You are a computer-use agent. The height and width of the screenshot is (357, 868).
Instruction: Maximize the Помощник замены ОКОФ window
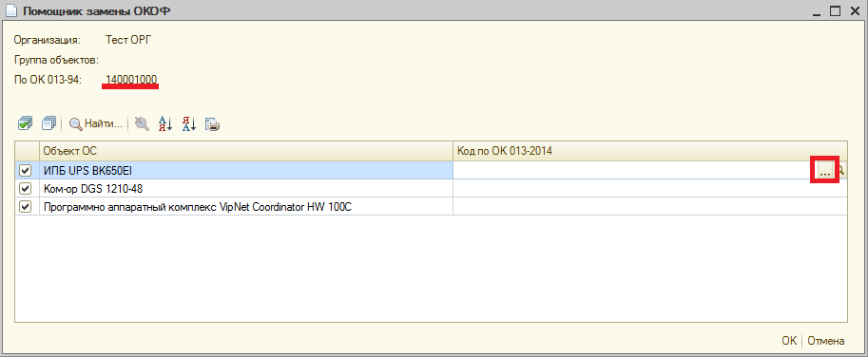click(836, 10)
